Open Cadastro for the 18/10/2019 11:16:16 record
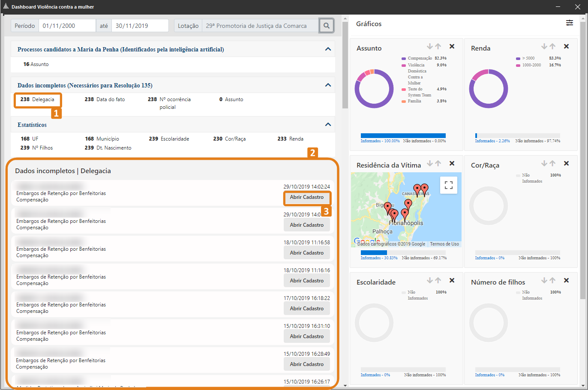The height and width of the screenshot is (390, 588). pos(307,281)
